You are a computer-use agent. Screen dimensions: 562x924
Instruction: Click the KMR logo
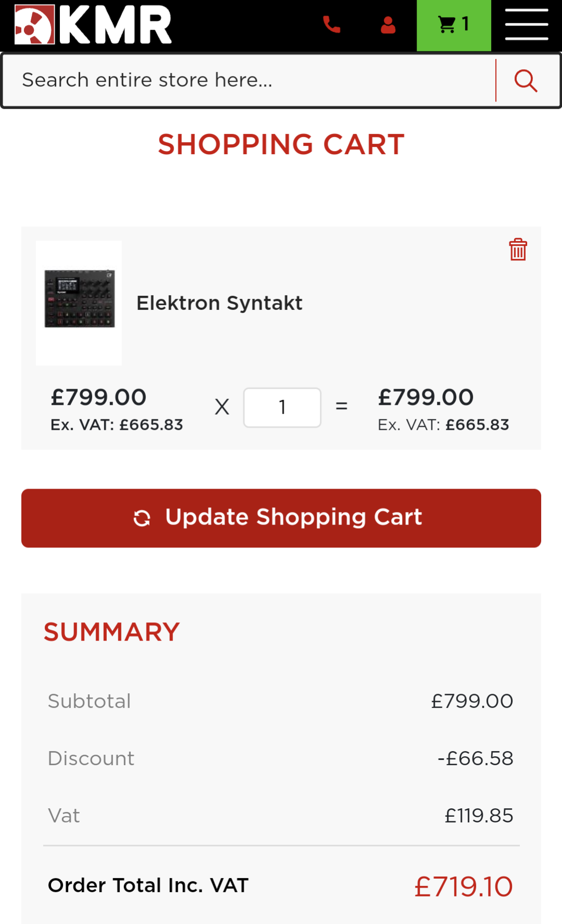click(x=93, y=24)
